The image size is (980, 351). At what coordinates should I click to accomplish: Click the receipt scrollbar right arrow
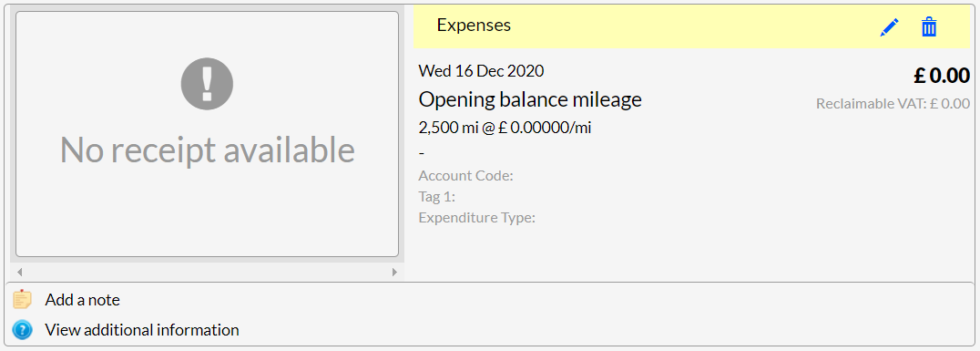394,273
